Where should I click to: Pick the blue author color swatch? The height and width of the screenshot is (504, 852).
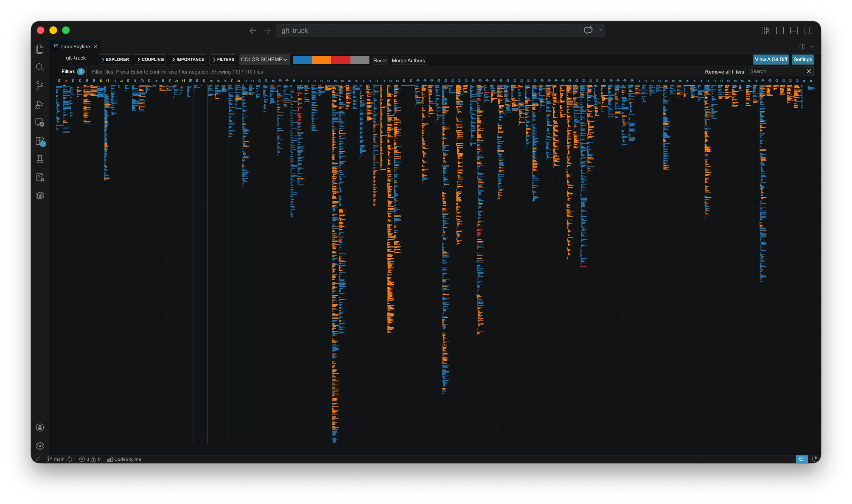coord(302,60)
